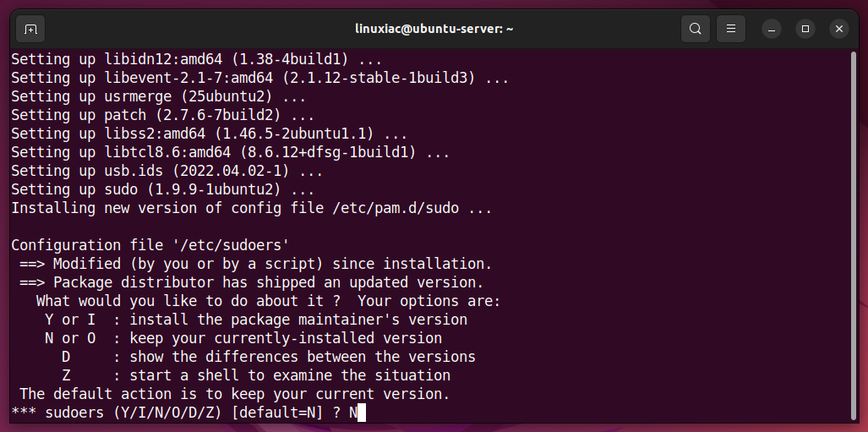Maximize the terminal window
Screen dimensions: 868x432
coord(805,29)
